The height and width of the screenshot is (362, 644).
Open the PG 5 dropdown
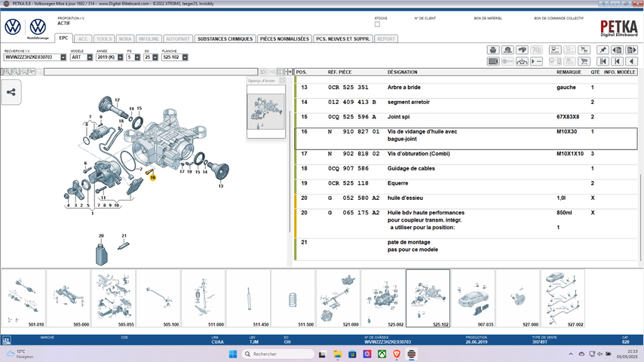137,57
